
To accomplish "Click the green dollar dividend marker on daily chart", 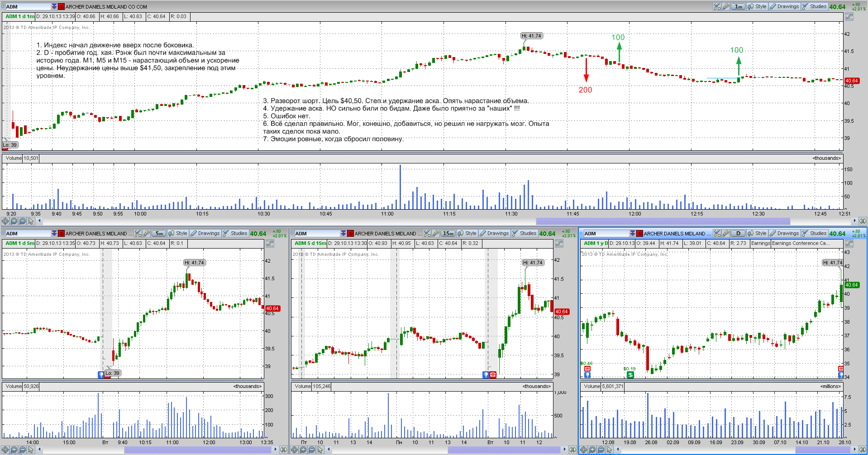I will (630, 375).
